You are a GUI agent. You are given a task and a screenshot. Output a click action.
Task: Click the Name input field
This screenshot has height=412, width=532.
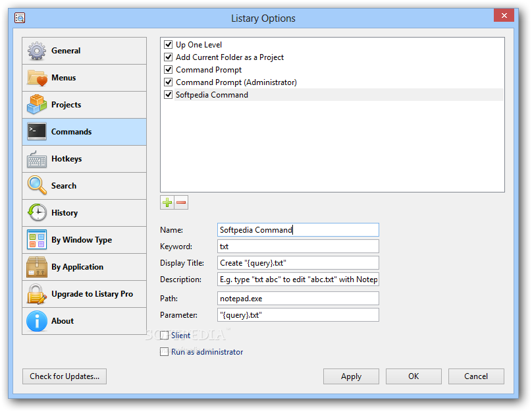click(x=298, y=229)
